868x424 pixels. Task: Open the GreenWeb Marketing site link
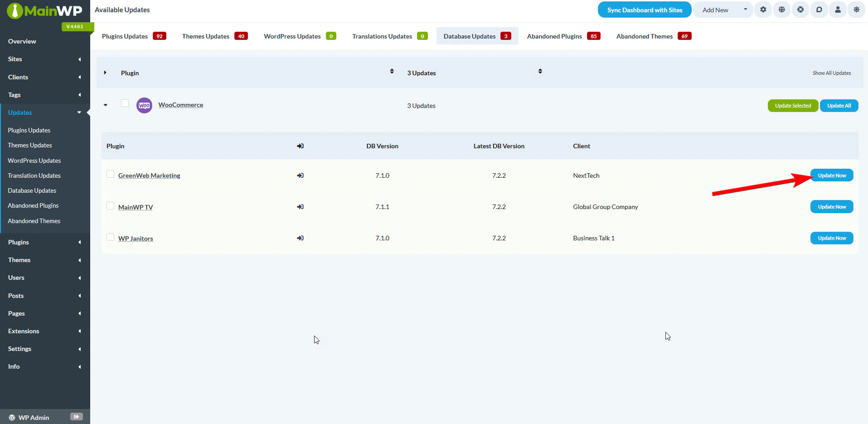(x=149, y=175)
